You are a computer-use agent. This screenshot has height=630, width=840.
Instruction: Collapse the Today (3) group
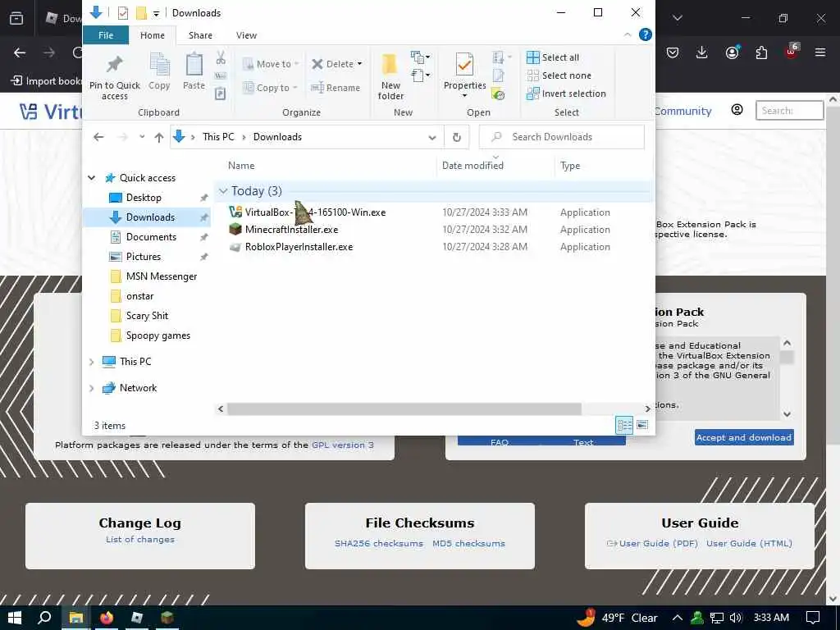[223, 191]
